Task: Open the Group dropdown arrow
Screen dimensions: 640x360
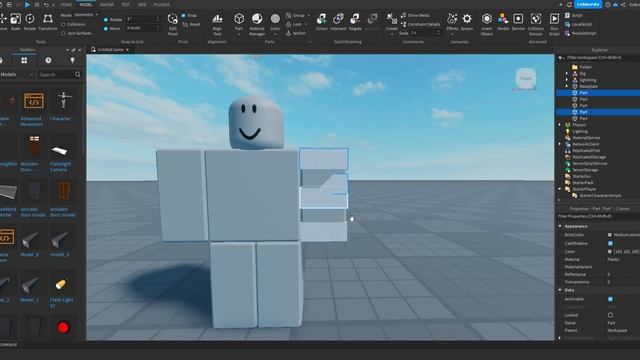Action: (x=309, y=16)
